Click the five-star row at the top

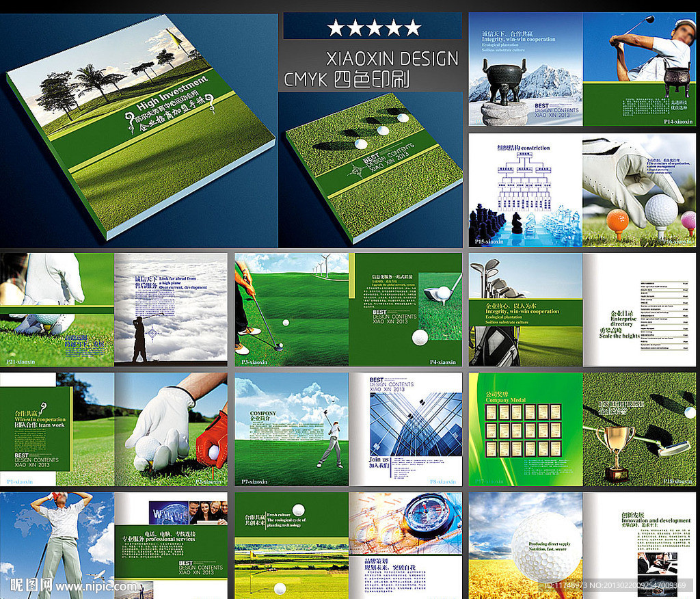click(x=374, y=28)
